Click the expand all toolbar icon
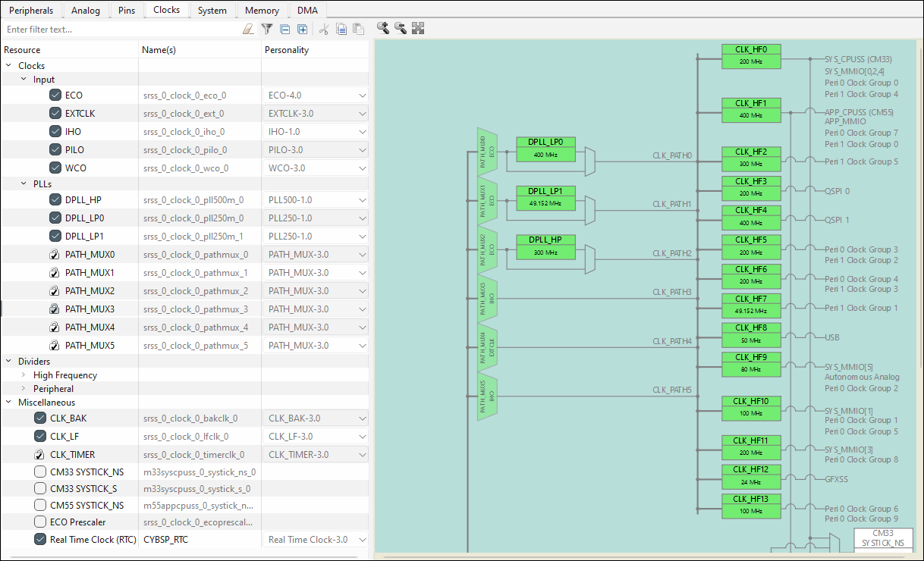 302,29
